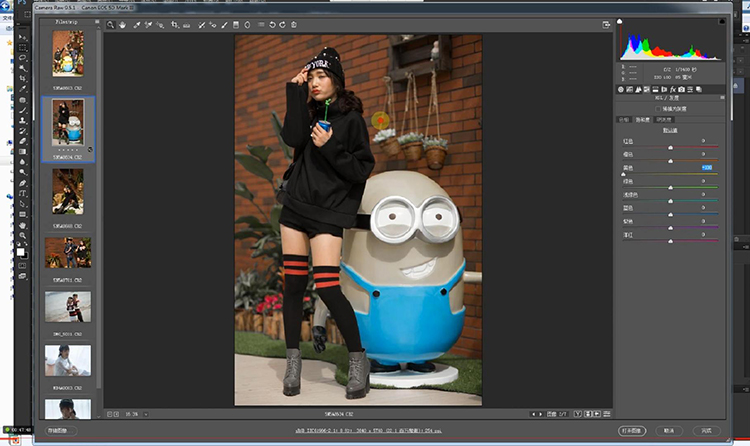Adjust the Blues slider handle

pos(670,215)
